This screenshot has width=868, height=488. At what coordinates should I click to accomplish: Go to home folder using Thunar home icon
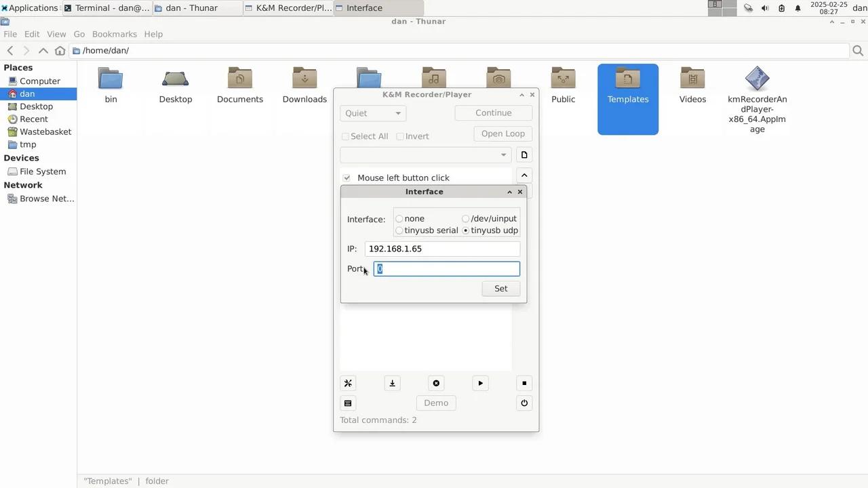click(x=60, y=50)
